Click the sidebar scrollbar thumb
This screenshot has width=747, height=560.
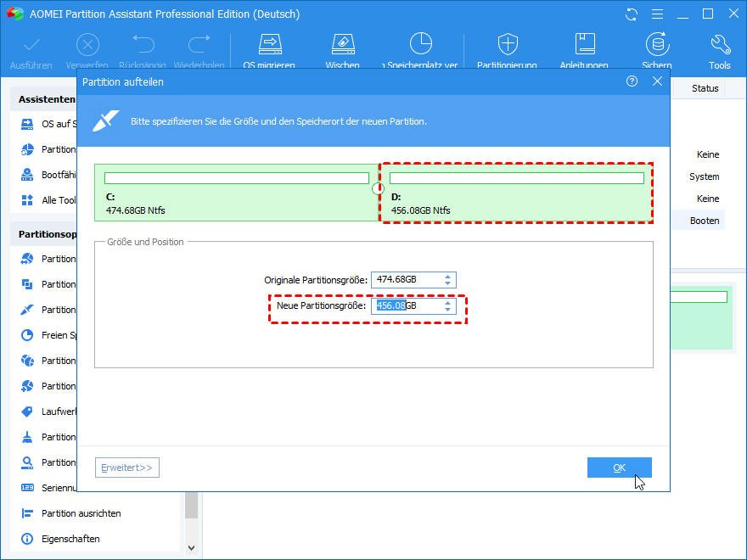[192, 506]
